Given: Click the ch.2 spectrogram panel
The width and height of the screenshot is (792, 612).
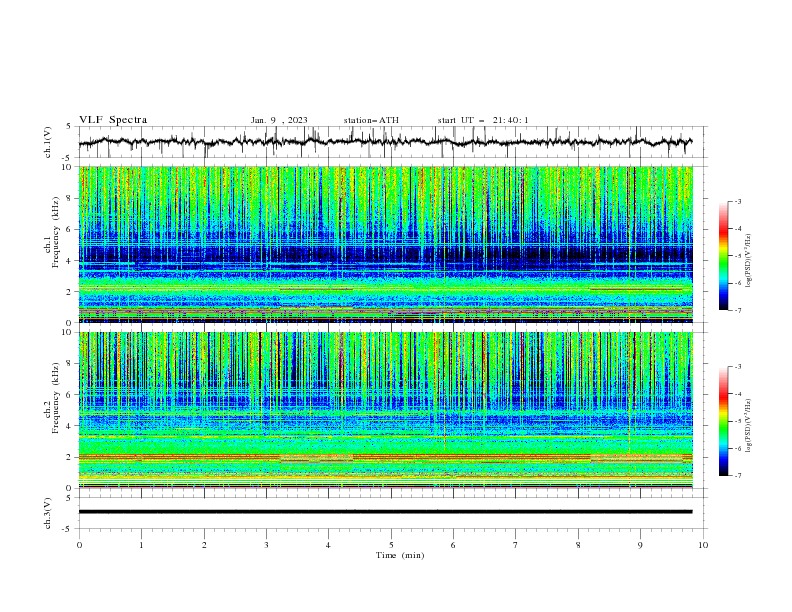Looking at the screenshot, I should click(x=386, y=410).
